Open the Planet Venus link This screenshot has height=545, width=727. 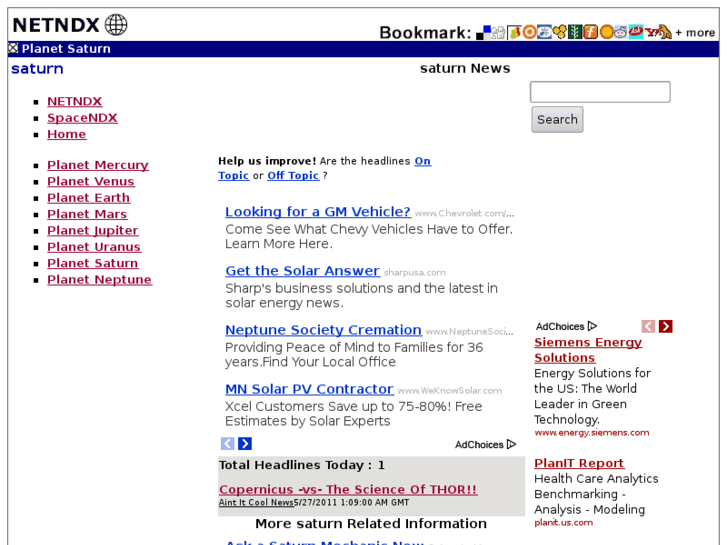[x=91, y=181]
